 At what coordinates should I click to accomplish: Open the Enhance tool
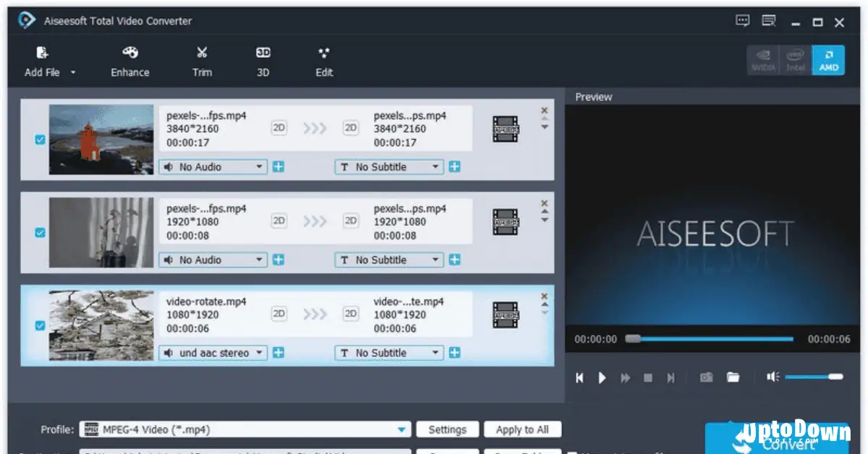click(x=129, y=61)
